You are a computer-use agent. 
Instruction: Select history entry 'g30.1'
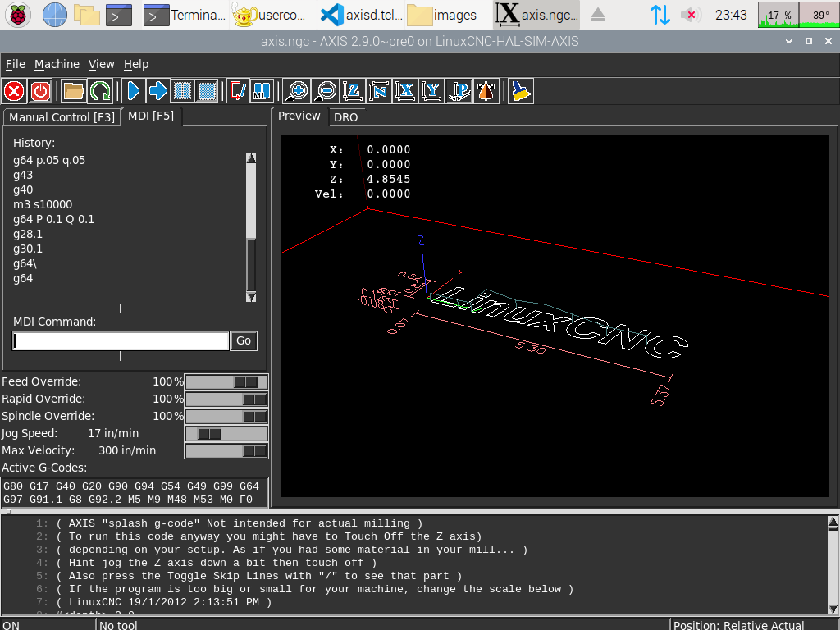(x=28, y=249)
